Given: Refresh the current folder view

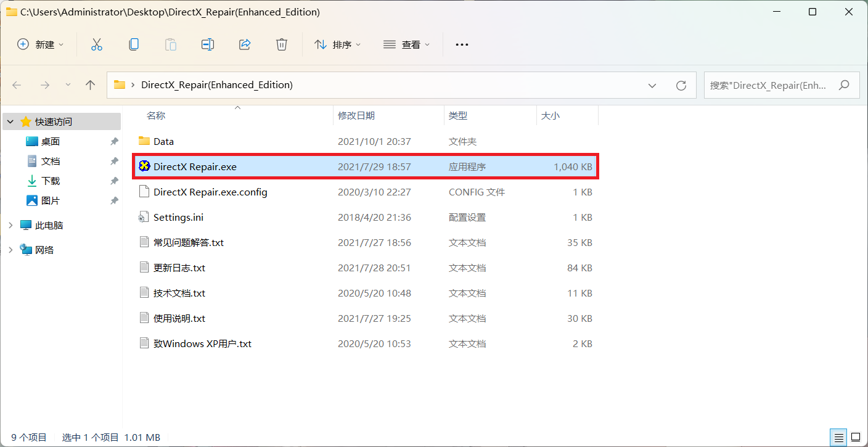Looking at the screenshot, I should pyautogui.click(x=681, y=85).
